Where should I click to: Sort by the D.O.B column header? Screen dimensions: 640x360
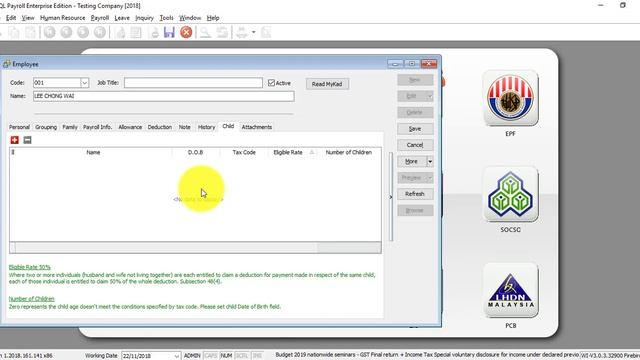(196, 152)
